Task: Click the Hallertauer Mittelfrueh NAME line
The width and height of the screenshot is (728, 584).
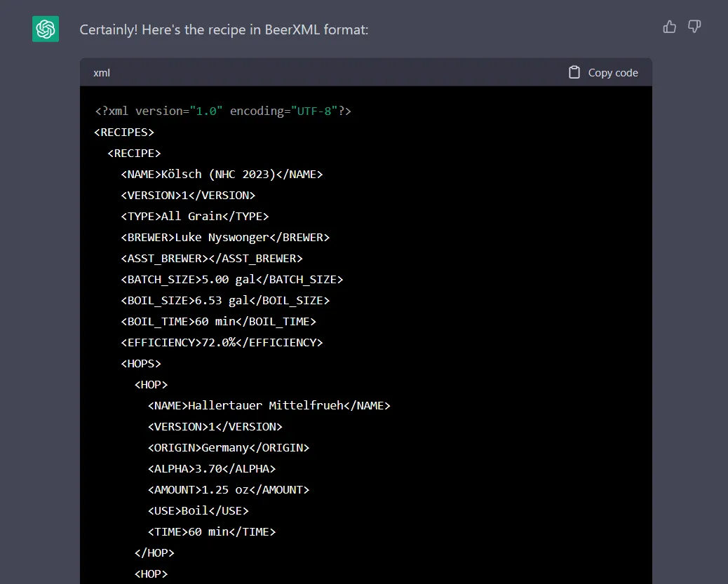Action: [x=269, y=406]
